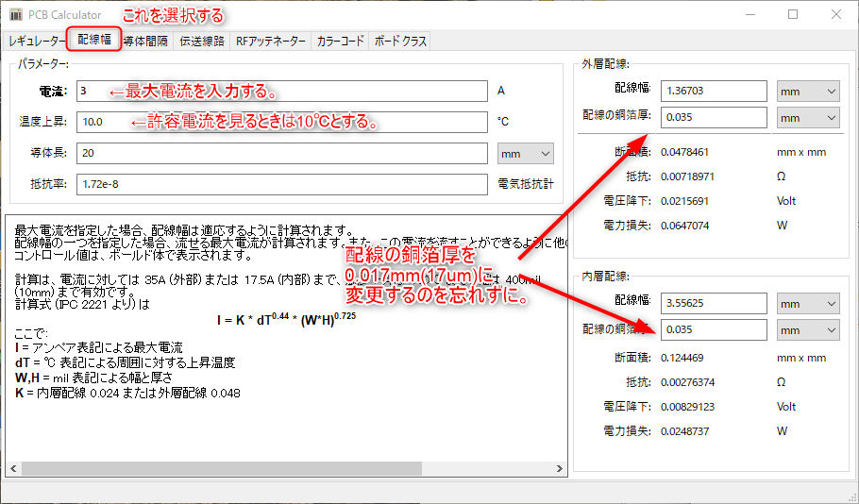Expand inner layer 配線幅 unit dropdown

pyautogui.click(x=808, y=304)
